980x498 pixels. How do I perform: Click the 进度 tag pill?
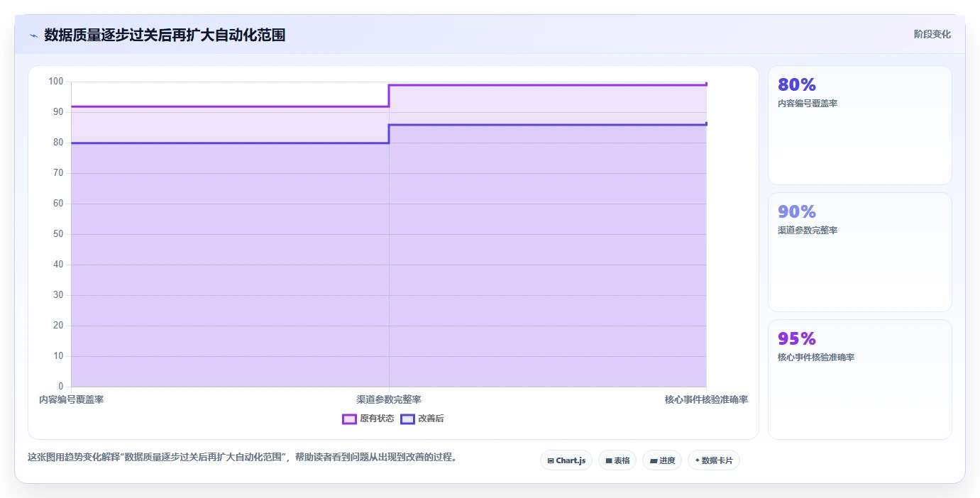pyautogui.click(x=662, y=460)
